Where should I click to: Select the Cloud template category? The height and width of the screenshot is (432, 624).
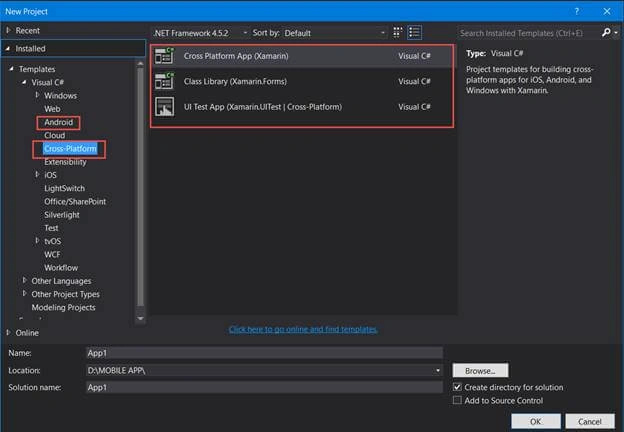[55, 135]
